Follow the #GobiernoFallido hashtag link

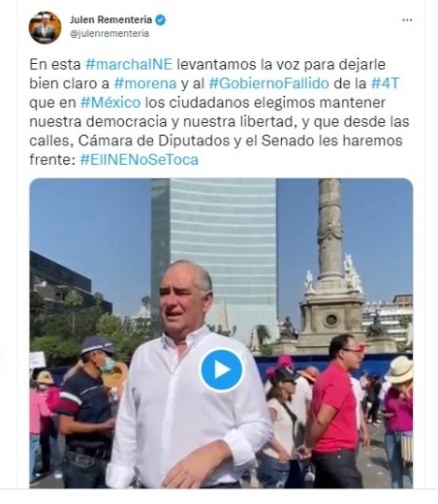[269, 83]
